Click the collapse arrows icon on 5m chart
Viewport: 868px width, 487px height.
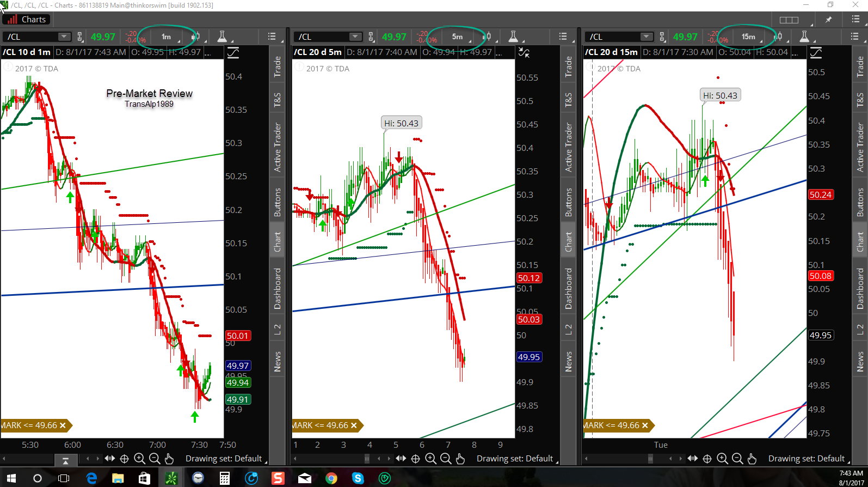[x=524, y=53]
